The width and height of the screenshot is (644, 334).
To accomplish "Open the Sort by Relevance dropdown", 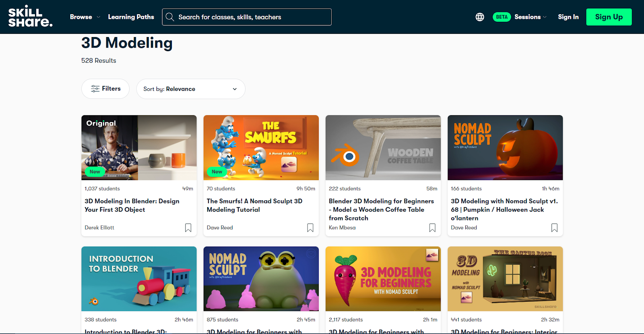I will pyautogui.click(x=191, y=89).
